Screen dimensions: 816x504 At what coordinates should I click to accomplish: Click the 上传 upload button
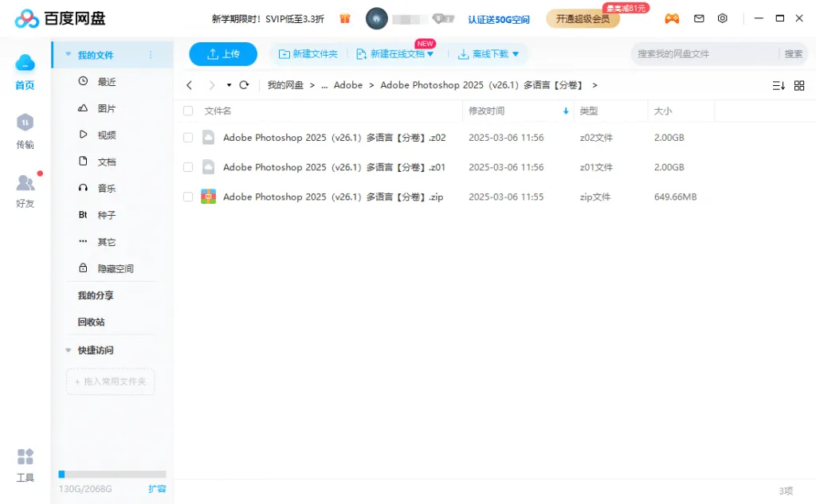[223, 54]
